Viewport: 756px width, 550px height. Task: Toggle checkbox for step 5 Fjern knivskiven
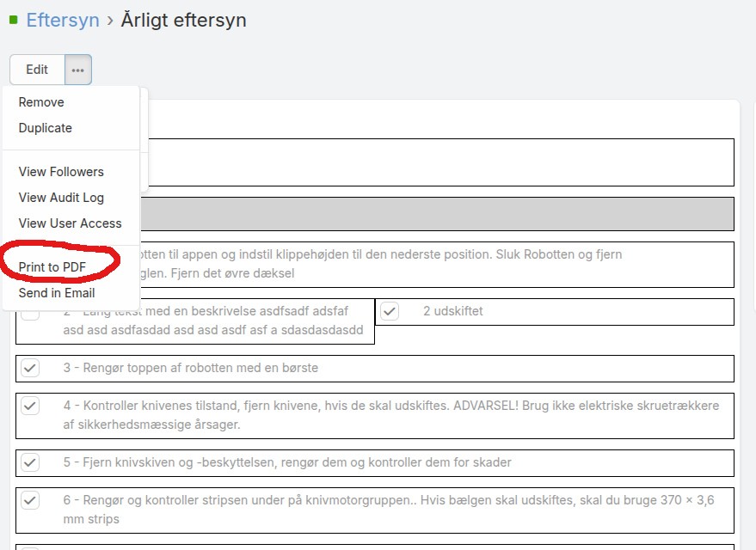tap(30, 462)
